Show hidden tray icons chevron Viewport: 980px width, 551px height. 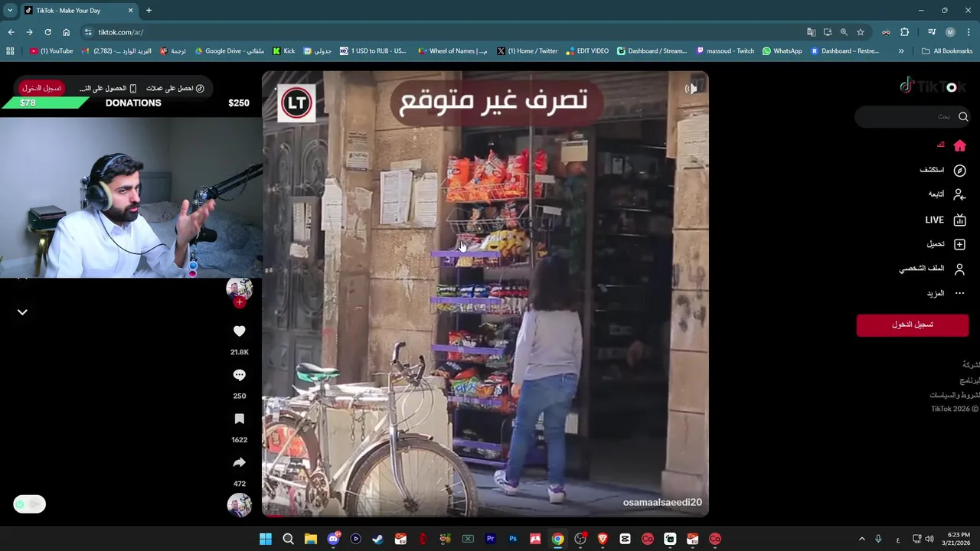861,539
